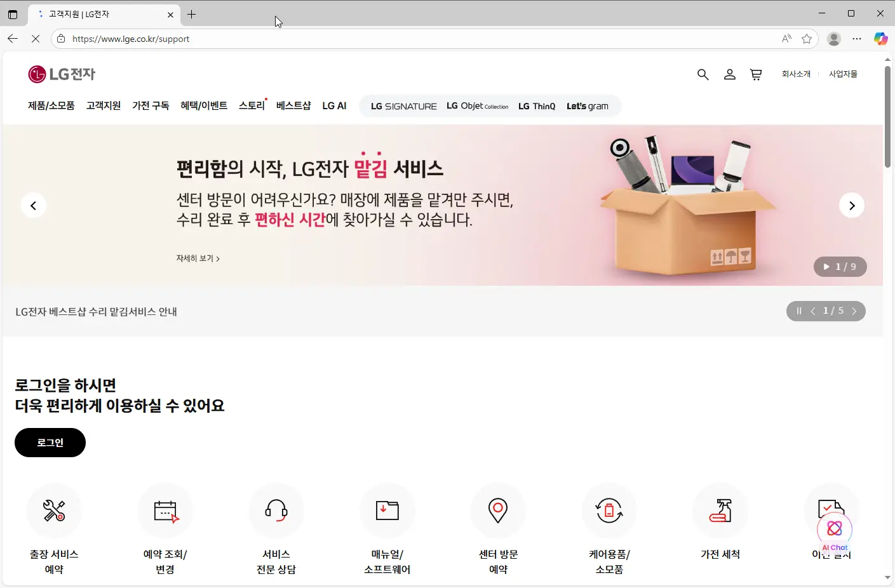The image size is (895, 588).
Task: Open tab actions menu icon
Action: pyautogui.click(x=13, y=14)
